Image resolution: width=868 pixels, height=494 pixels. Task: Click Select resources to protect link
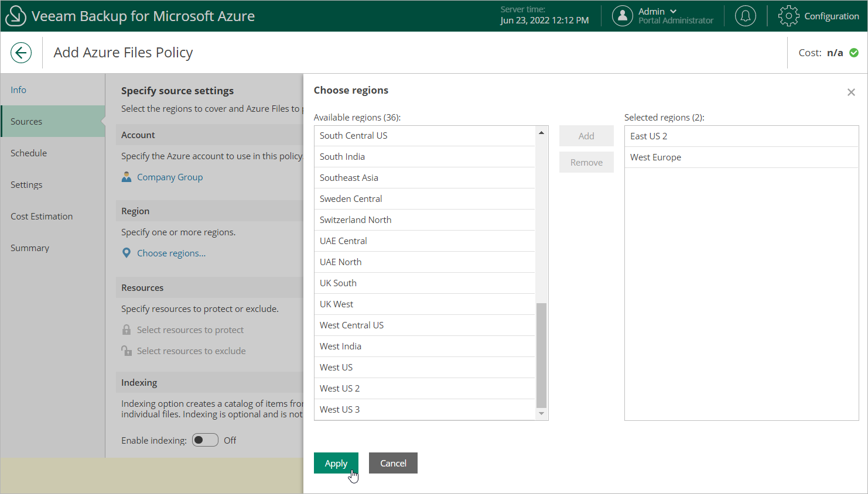tap(190, 330)
